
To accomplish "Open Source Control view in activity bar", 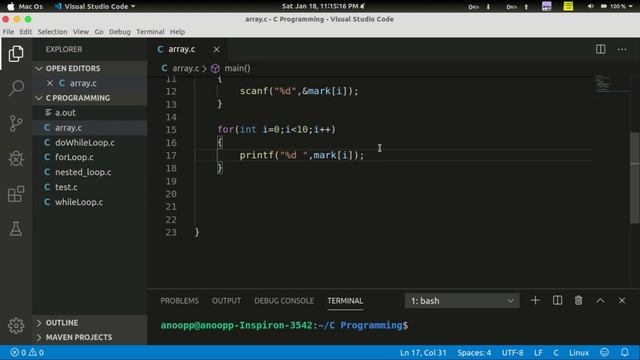I will (16, 123).
